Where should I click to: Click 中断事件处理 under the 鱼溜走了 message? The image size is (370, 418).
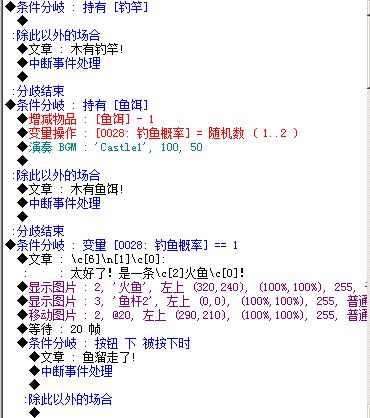pos(71,371)
